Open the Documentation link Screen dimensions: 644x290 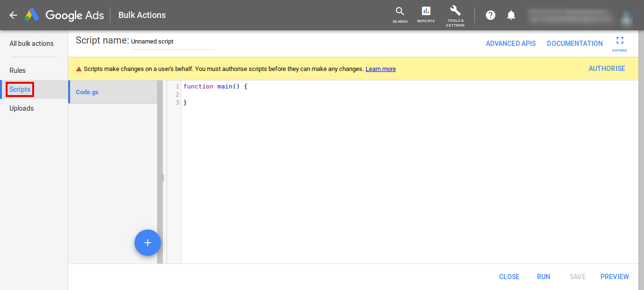[x=574, y=43]
